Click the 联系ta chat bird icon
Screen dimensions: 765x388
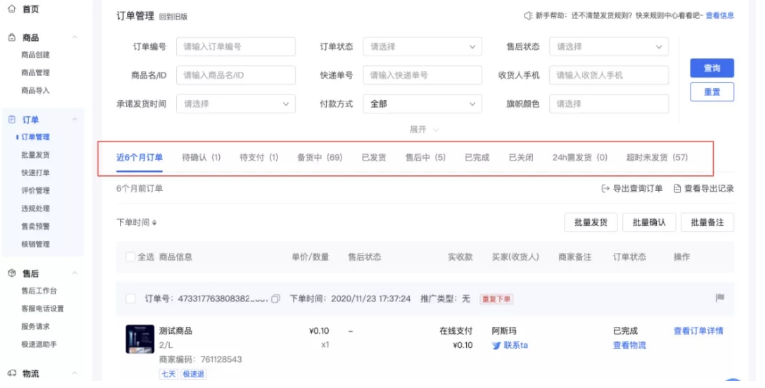coord(496,346)
